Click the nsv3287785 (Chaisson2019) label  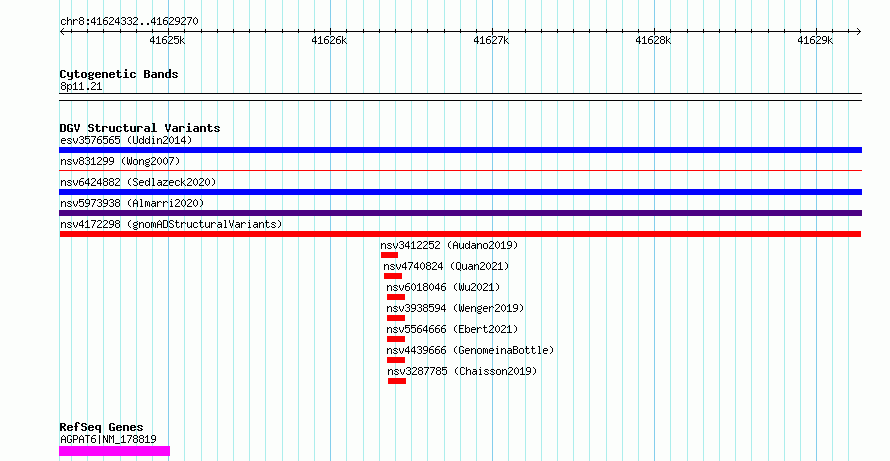pos(462,371)
